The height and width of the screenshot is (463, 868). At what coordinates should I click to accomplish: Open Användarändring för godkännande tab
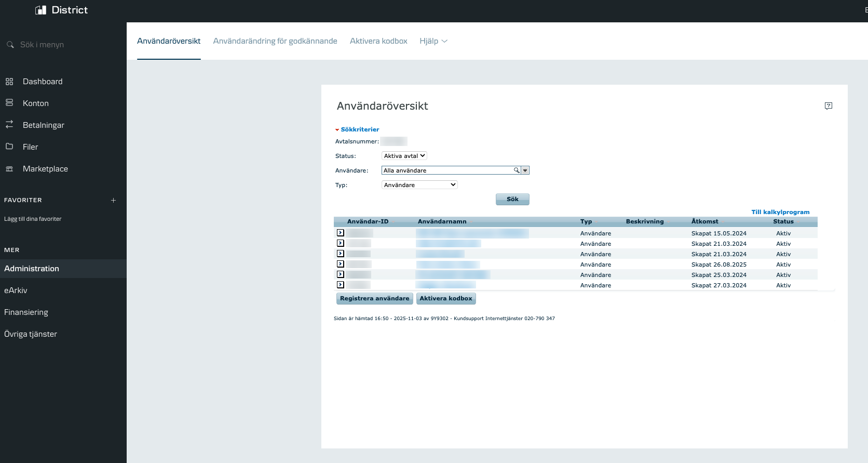pos(275,41)
